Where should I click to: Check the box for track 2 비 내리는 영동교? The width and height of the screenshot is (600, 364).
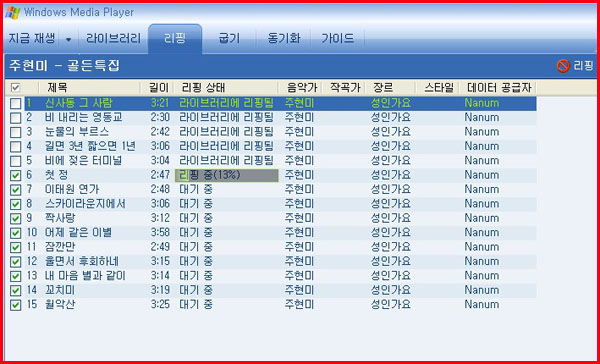click(15, 118)
